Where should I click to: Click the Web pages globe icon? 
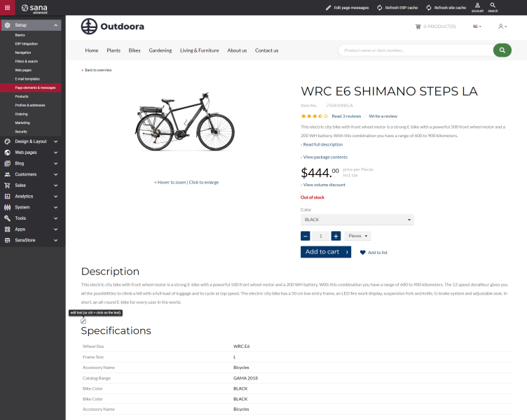tap(8, 153)
